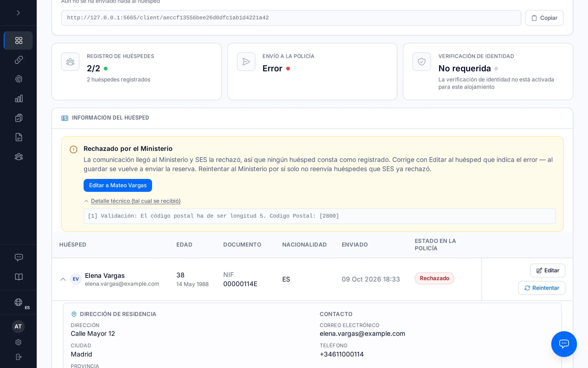Open the bar chart statistics icon

point(18,99)
